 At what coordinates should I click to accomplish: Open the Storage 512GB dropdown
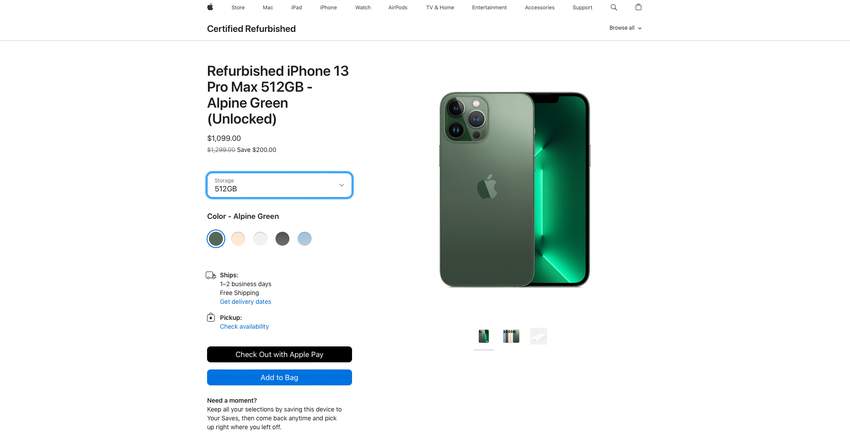coord(279,185)
